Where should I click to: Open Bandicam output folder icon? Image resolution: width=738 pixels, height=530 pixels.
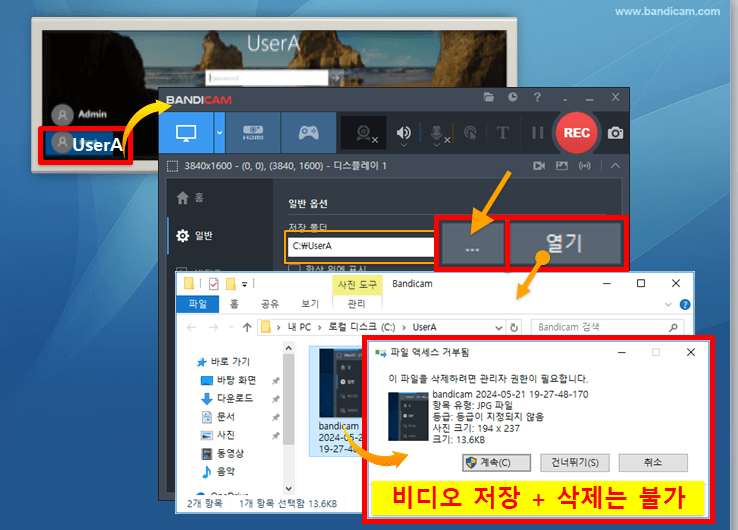click(x=489, y=97)
